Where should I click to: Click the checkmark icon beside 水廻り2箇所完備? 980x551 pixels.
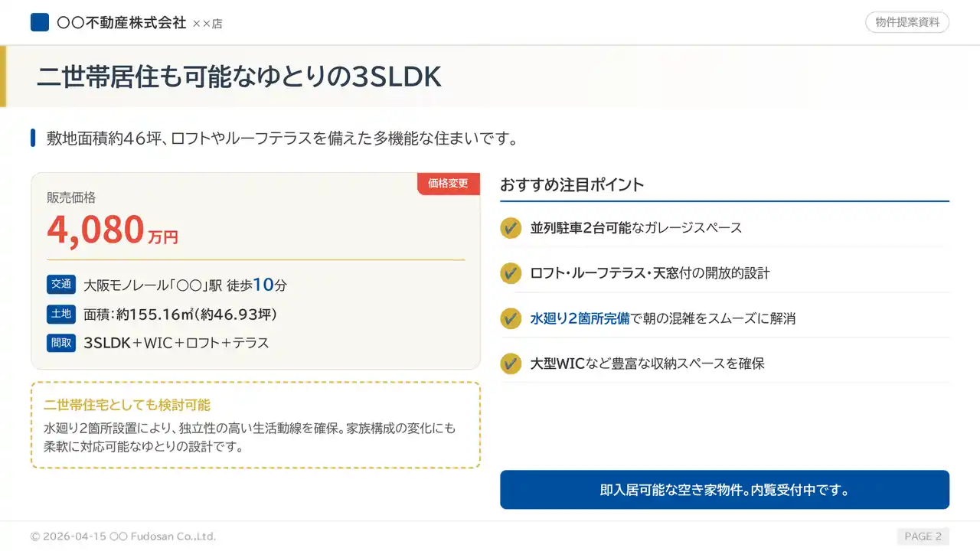click(511, 318)
